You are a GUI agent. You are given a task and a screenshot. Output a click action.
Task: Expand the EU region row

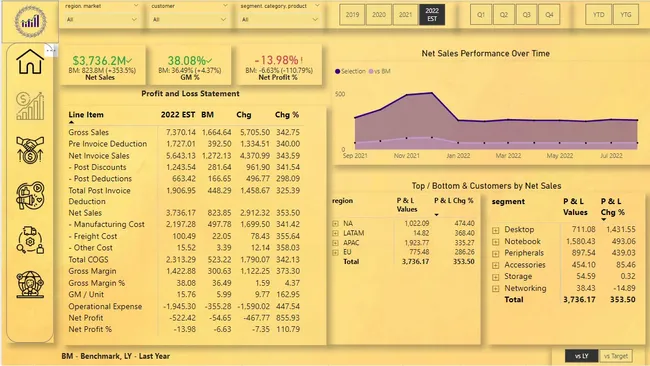(x=335, y=252)
